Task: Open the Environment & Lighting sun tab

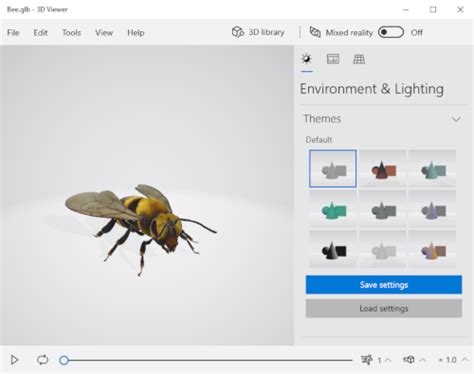Action: (307, 59)
